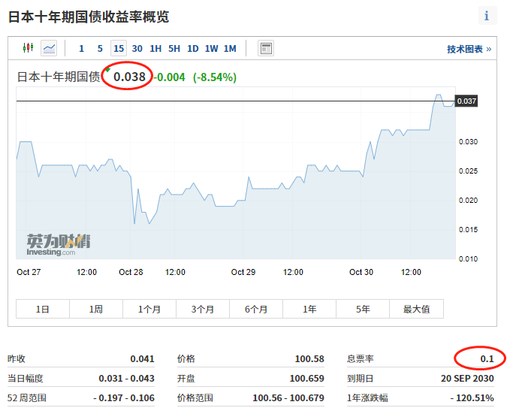Select the 5H interval
This screenshot has height=420, width=507.
[x=174, y=49]
